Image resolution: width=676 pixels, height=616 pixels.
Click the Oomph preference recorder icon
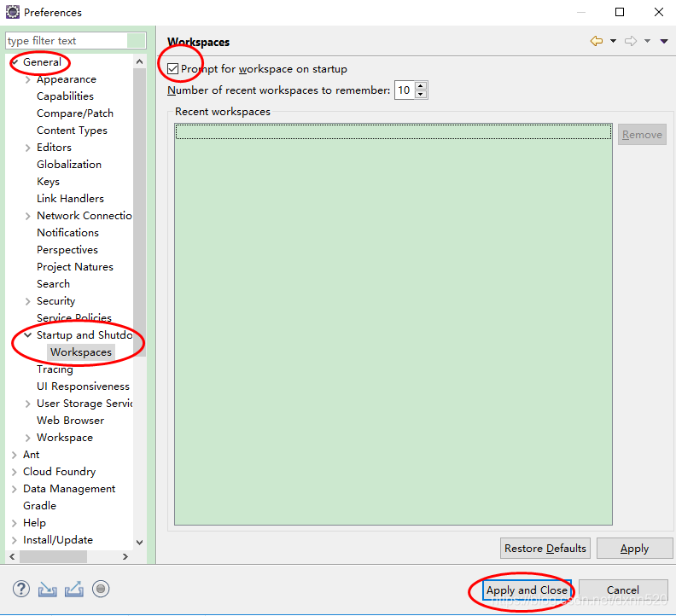[101, 589]
